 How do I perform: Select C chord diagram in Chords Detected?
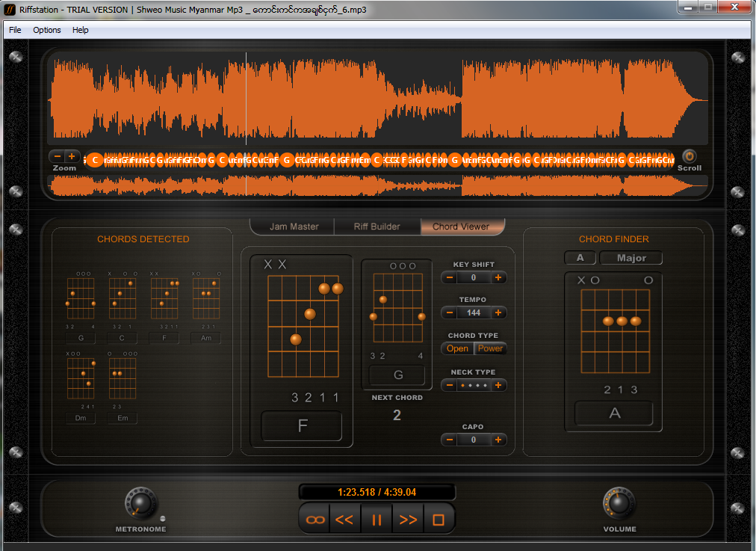tap(122, 298)
